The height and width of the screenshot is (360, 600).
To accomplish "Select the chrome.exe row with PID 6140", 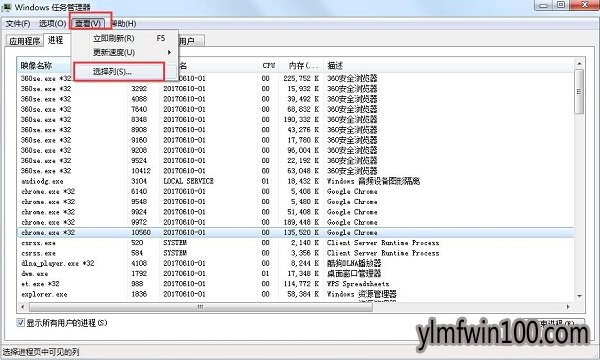I will click(295, 191).
